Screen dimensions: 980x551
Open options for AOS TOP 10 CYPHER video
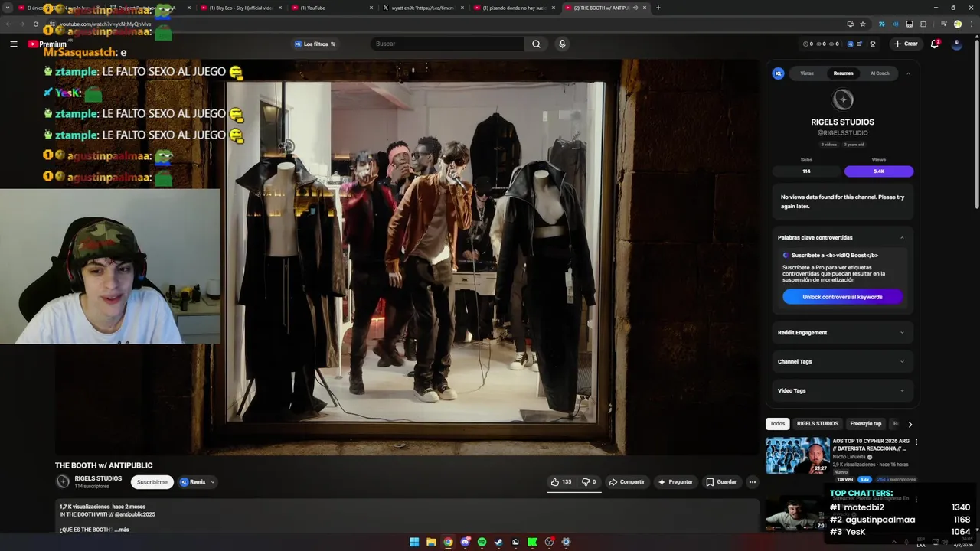pos(916,442)
